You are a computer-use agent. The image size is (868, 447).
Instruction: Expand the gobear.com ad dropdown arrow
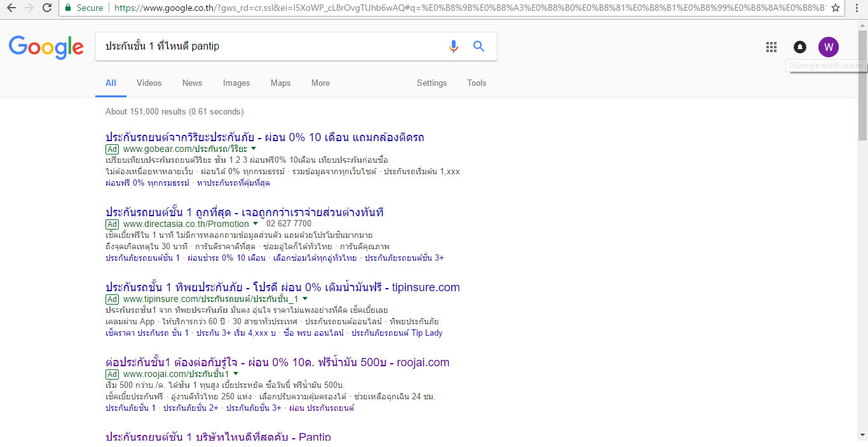(254, 149)
